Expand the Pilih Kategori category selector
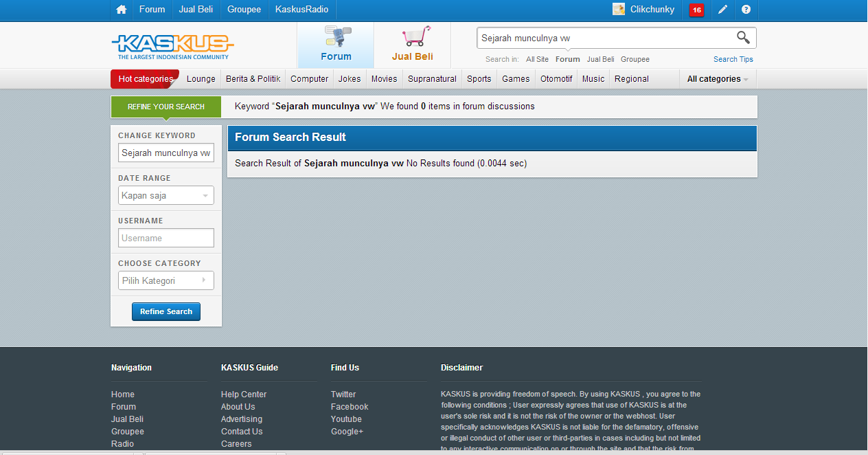 [x=166, y=280]
